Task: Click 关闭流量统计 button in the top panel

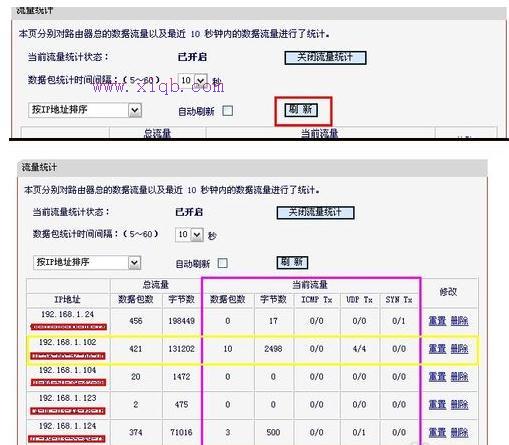Action: point(325,58)
